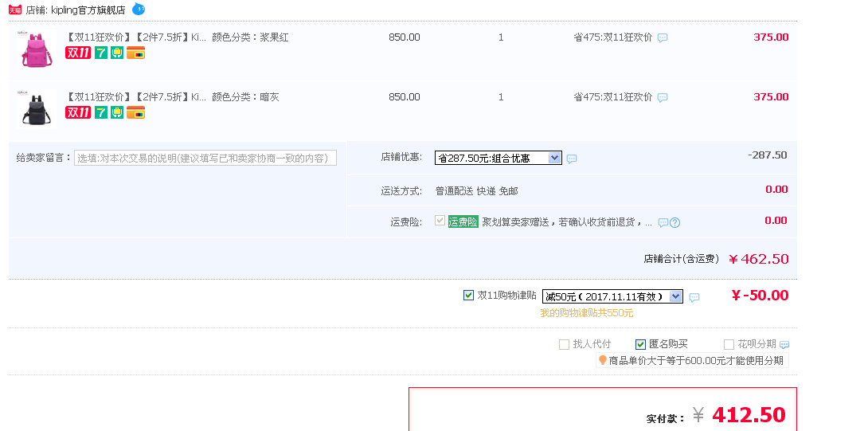Open the 店铺优惠 省287.50元 dropdown

pyautogui.click(x=499, y=158)
